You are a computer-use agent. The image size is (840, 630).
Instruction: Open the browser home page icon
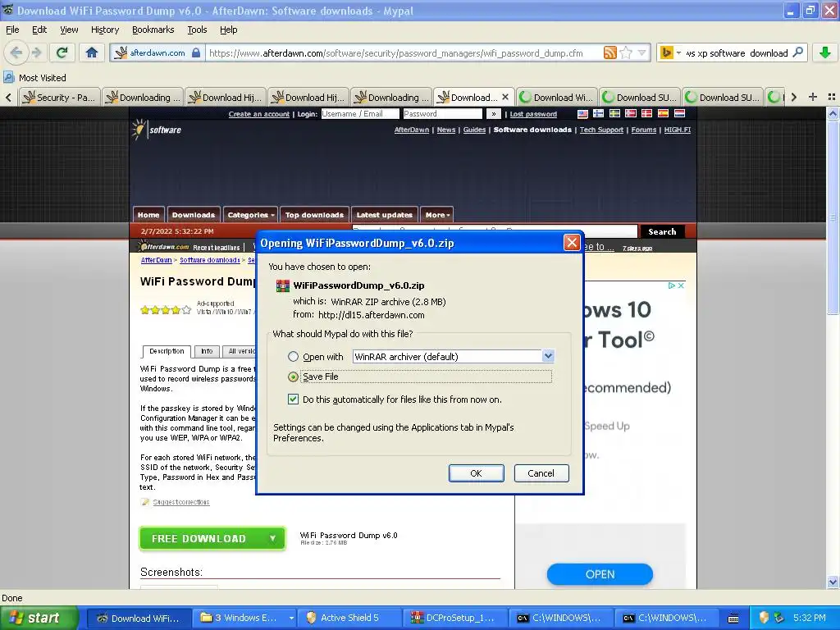pos(92,52)
